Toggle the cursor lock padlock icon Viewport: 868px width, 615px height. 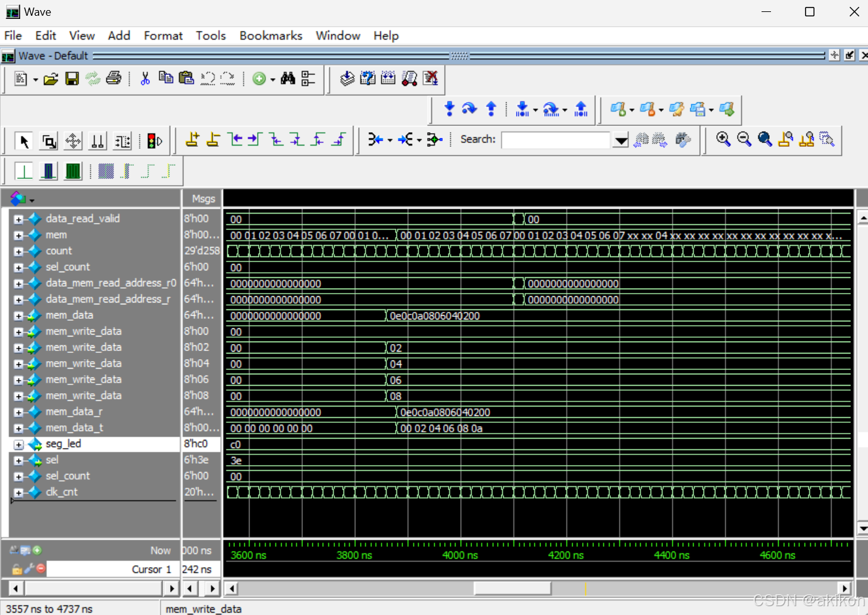point(17,569)
